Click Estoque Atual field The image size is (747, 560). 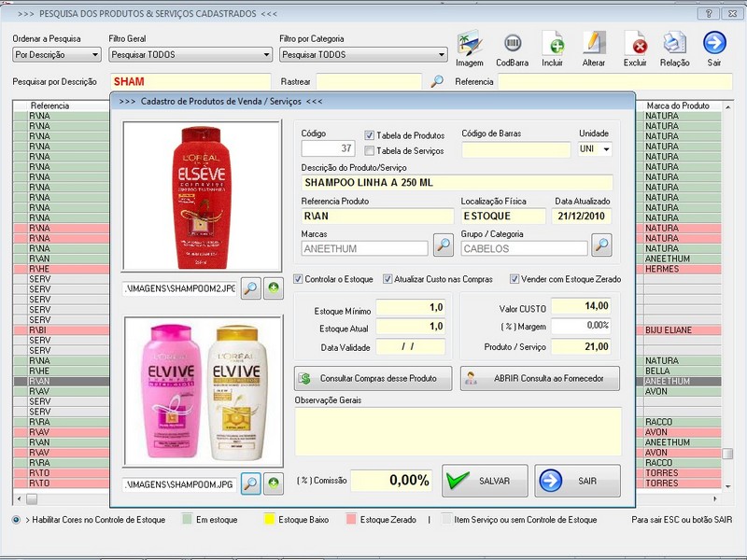click(411, 327)
